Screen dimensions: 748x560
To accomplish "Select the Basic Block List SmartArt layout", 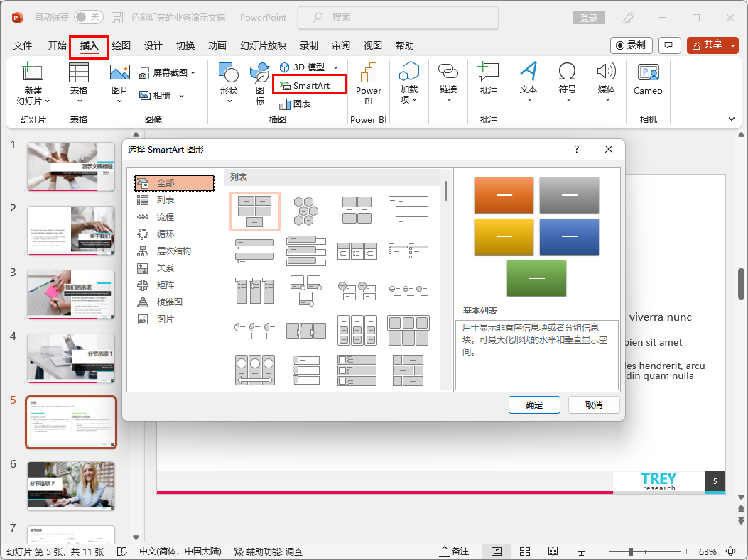I will tap(255, 211).
